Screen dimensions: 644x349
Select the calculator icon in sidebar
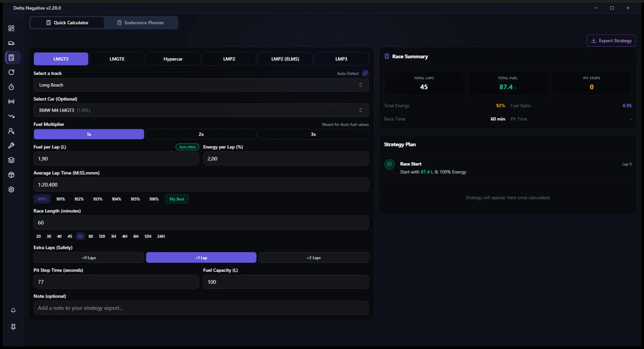pyautogui.click(x=11, y=58)
